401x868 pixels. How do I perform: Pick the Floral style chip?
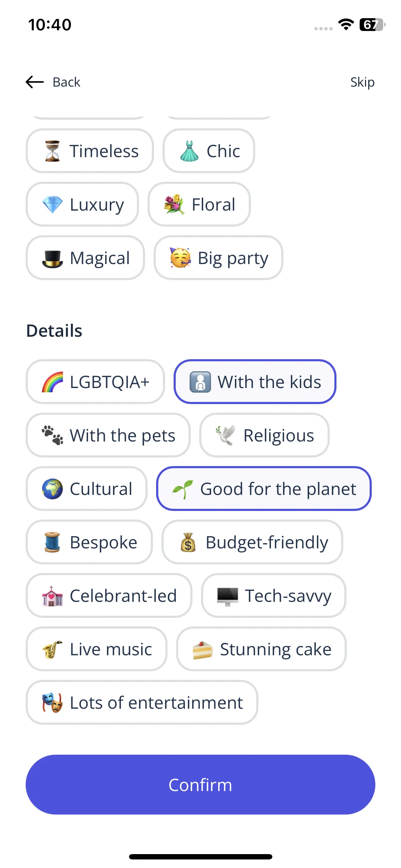tap(199, 204)
